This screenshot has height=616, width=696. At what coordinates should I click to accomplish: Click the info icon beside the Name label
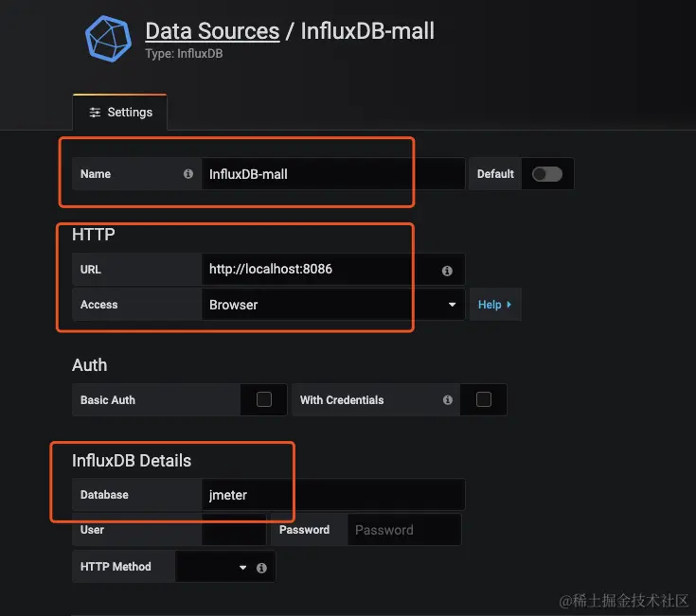188,174
